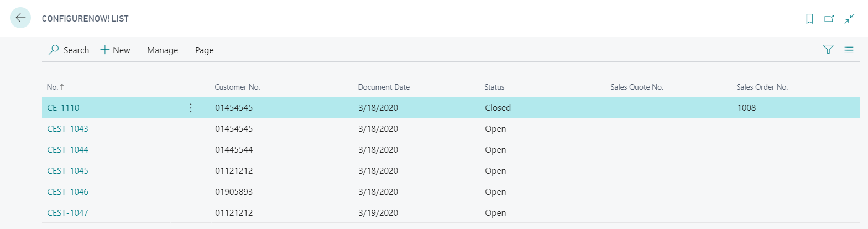Viewport: 868px width, 229px height.
Task: Click the back arrow button
Action: tap(20, 18)
